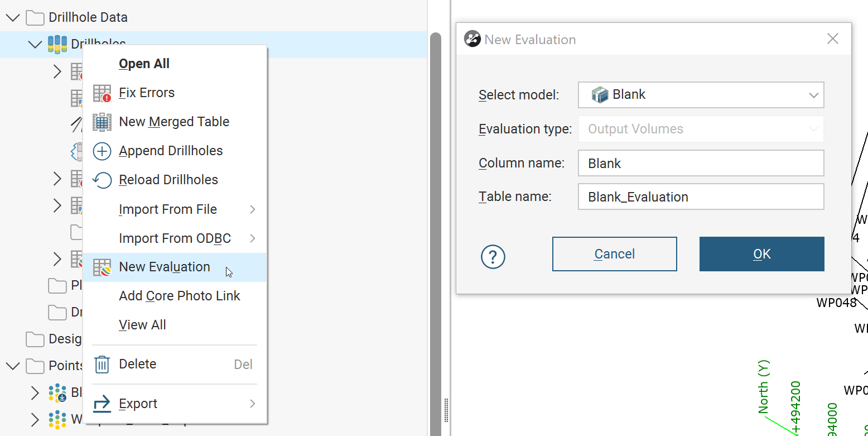This screenshot has height=436, width=868.
Task: Click the North (Y) axis label
Action: (x=764, y=386)
